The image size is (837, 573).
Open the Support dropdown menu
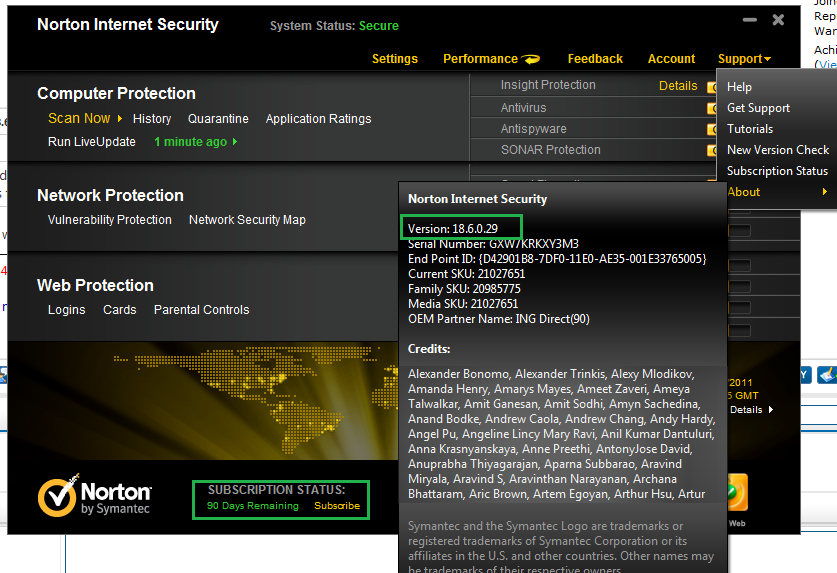point(744,59)
